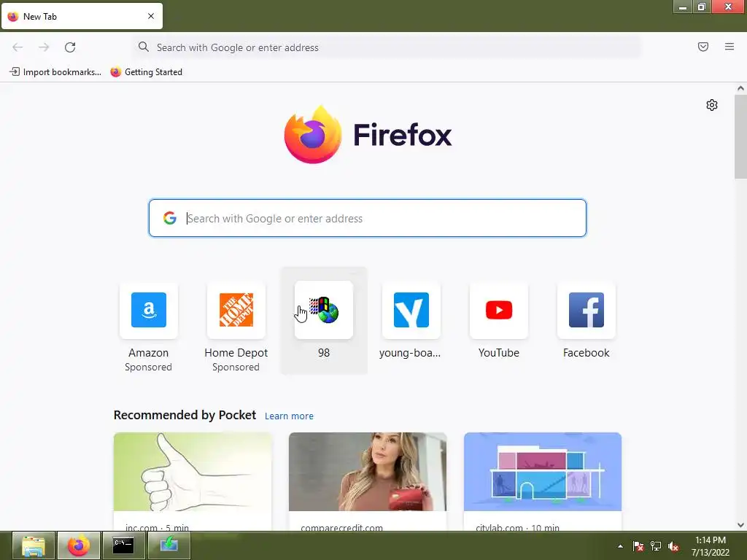
Task: Click the Facebook label text
Action: 587,353
